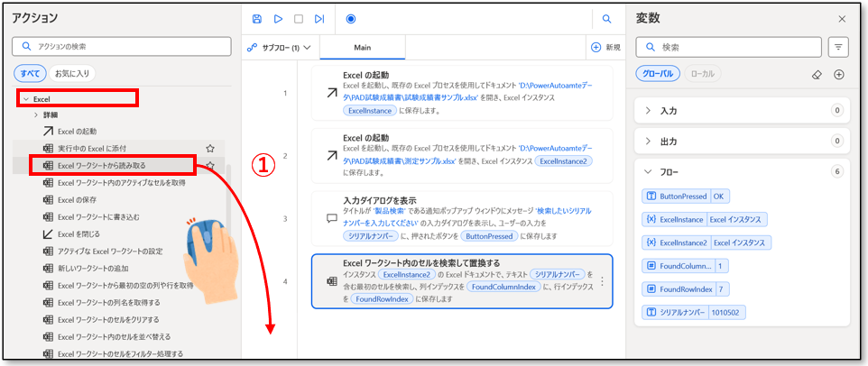868x366 pixels.
Task: Click the Stop flow square icon
Action: 299,18
